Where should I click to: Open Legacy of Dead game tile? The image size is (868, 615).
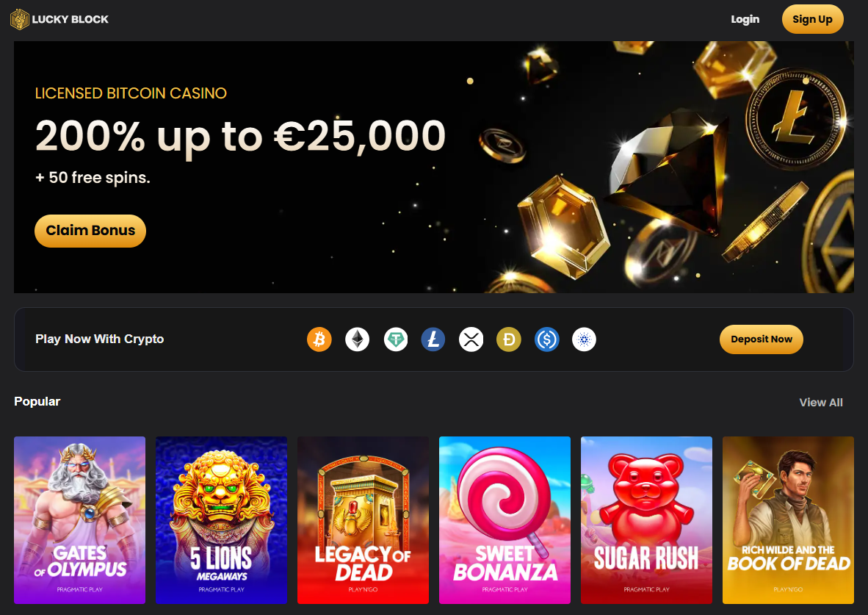pyautogui.click(x=364, y=519)
